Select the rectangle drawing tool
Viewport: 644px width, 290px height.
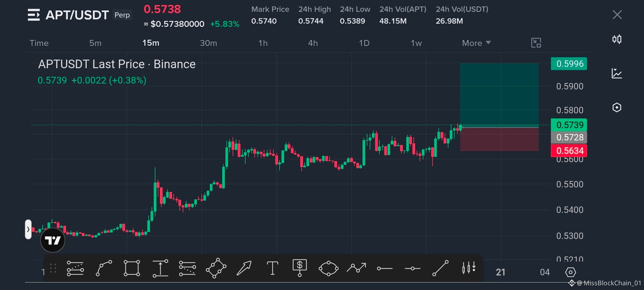(132, 268)
